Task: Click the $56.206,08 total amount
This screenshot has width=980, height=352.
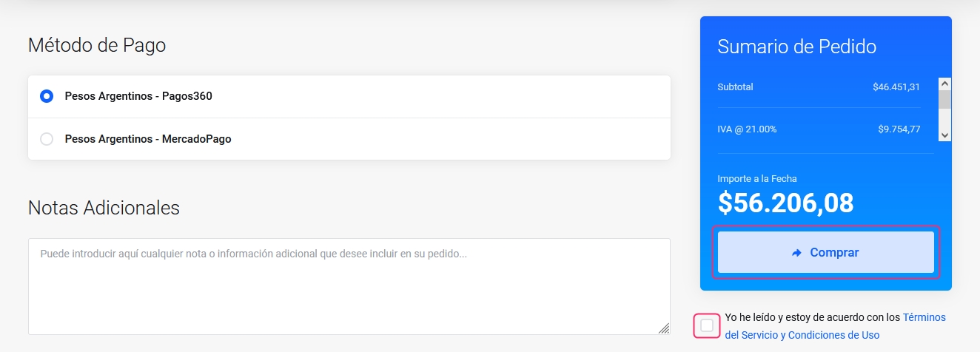Action: [x=785, y=203]
